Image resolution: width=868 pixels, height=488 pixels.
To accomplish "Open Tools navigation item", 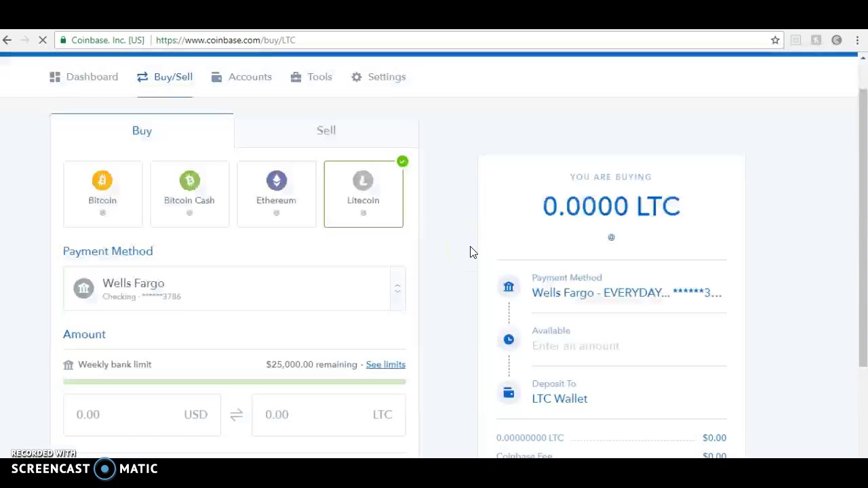I will (311, 77).
